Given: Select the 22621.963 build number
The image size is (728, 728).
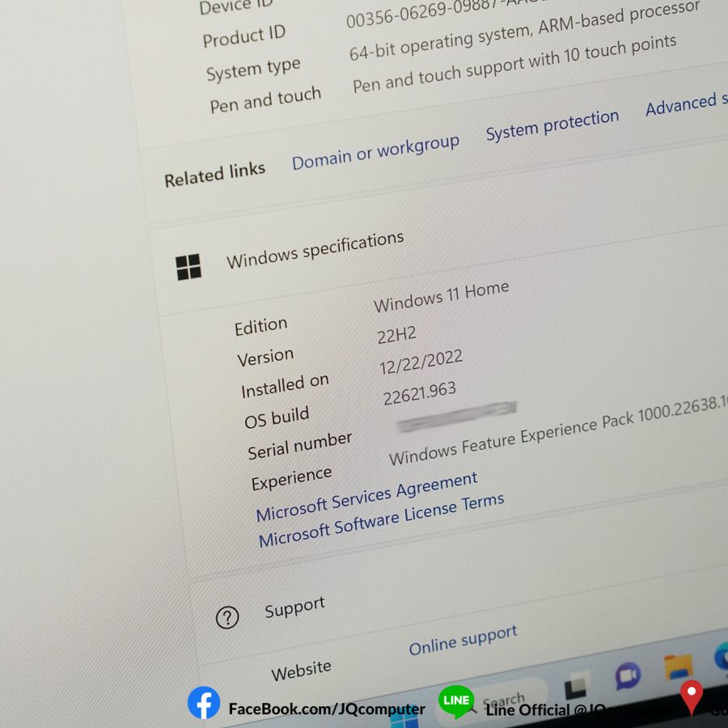Looking at the screenshot, I should tap(419, 393).
